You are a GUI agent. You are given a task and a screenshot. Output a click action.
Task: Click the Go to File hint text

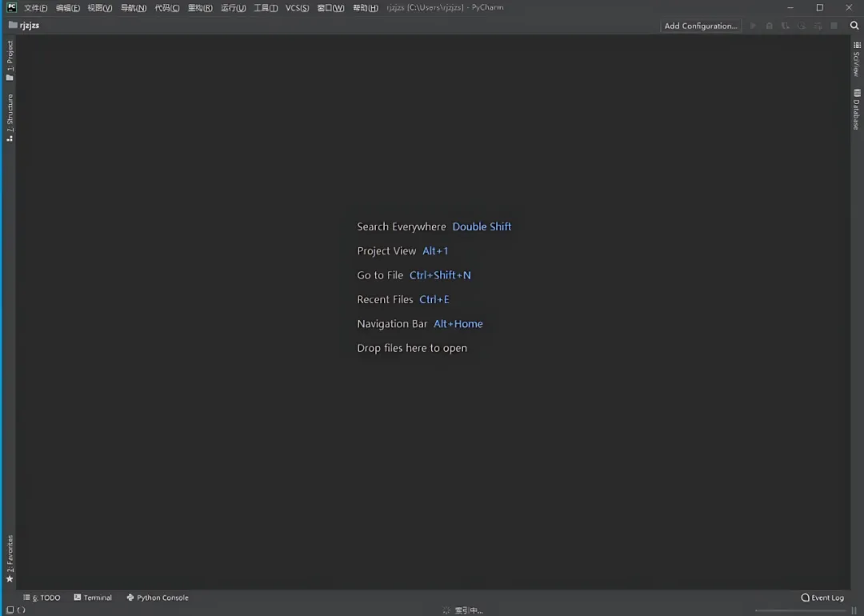pos(414,275)
